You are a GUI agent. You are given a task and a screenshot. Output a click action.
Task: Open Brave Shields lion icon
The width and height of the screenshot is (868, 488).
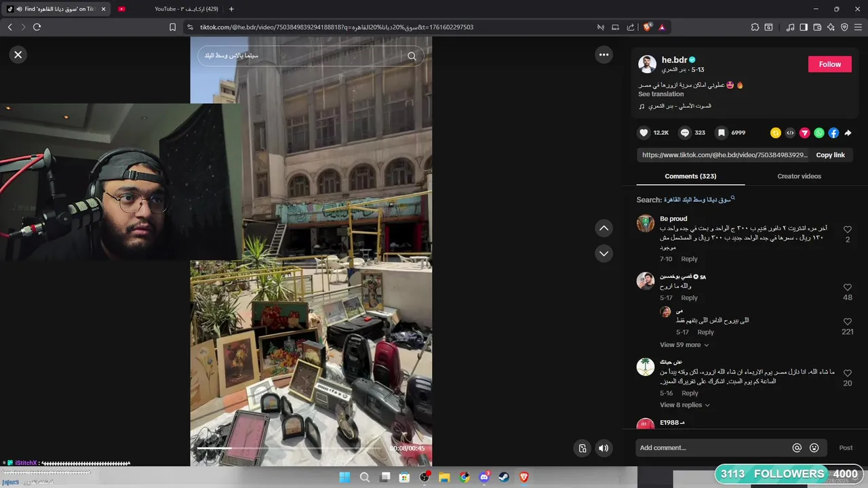click(x=647, y=27)
